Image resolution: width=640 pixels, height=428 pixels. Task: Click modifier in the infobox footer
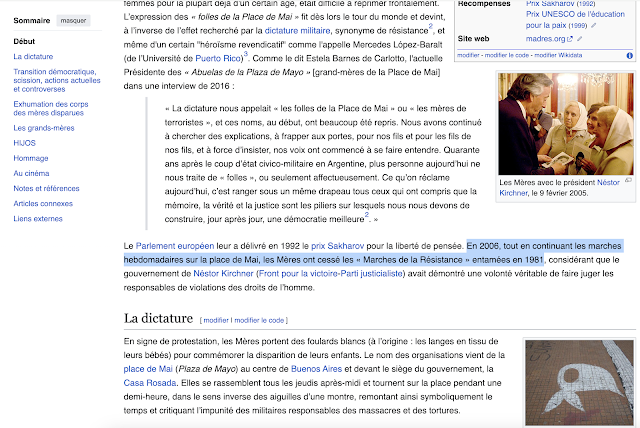(x=468, y=55)
